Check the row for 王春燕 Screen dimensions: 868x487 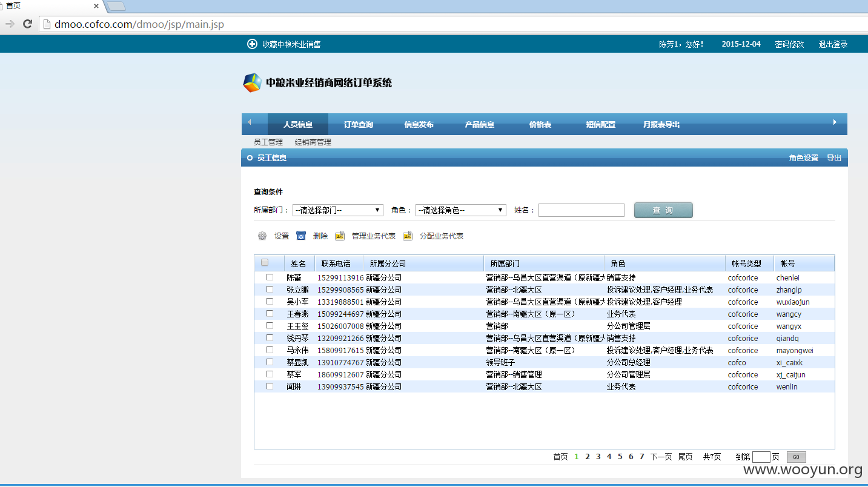click(270, 313)
